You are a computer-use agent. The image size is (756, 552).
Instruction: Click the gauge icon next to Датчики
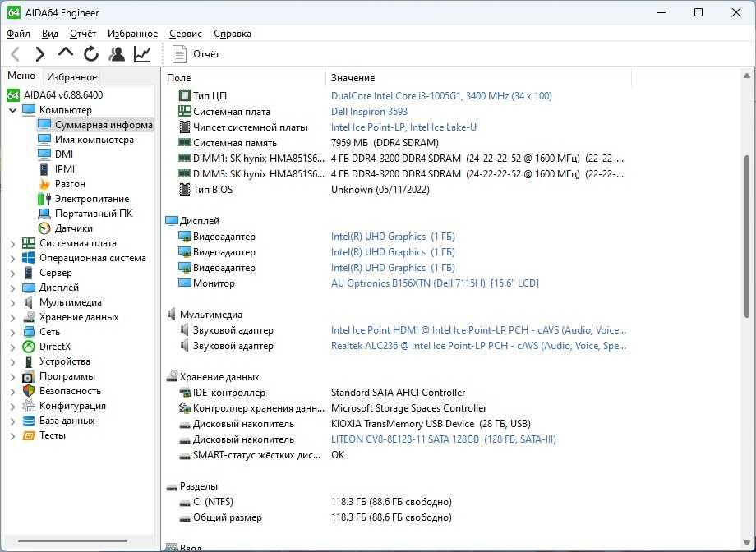coord(44,228)
